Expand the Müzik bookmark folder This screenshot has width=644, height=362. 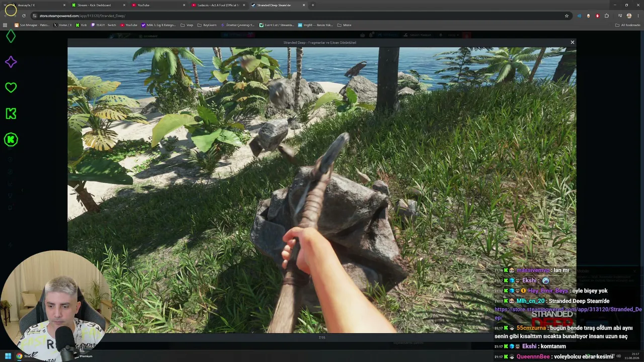[x=344, y=25]
